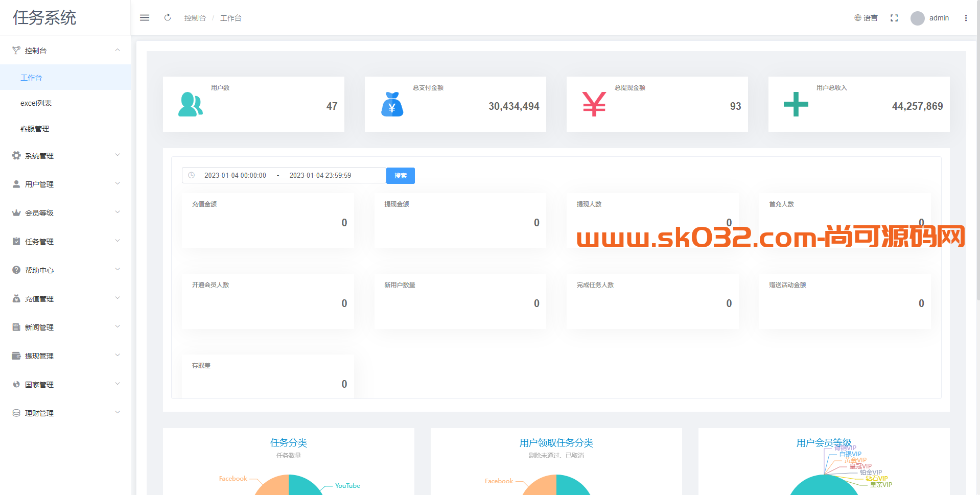
Task: Expand the 帮助中心 submenu arrow
Action: [118, 269]
